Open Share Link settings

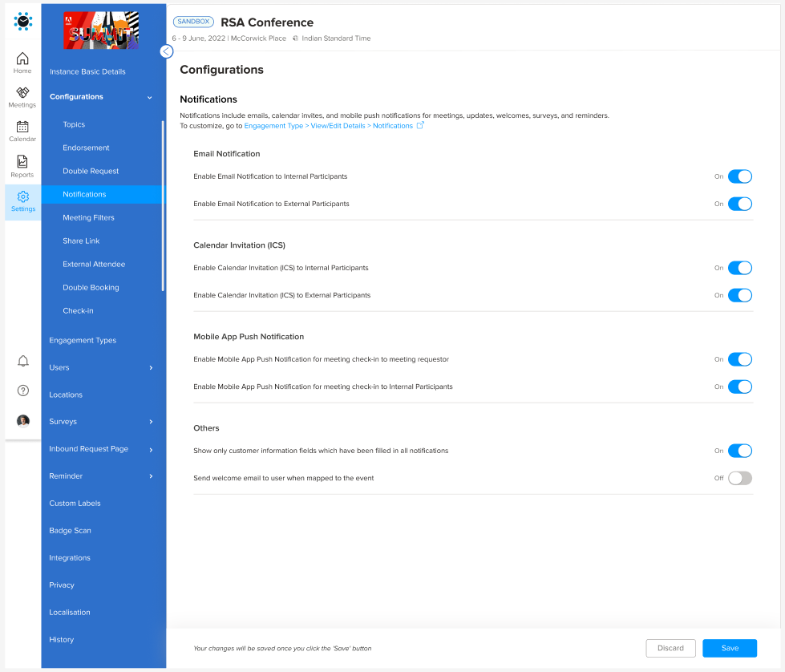[81, 241]
